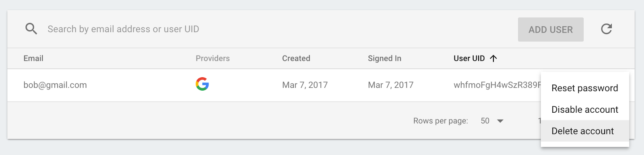
Task: Click the Providers column header
Action: (213, 58)
